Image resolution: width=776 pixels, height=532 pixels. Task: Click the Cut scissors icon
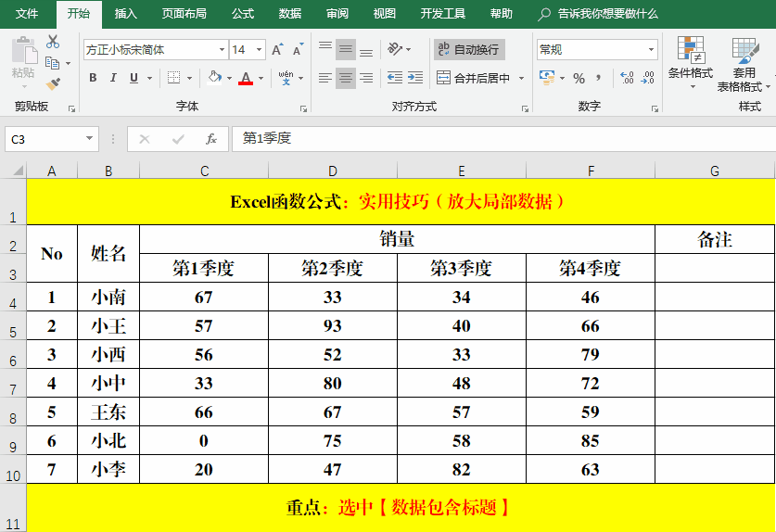click(53, 42)
